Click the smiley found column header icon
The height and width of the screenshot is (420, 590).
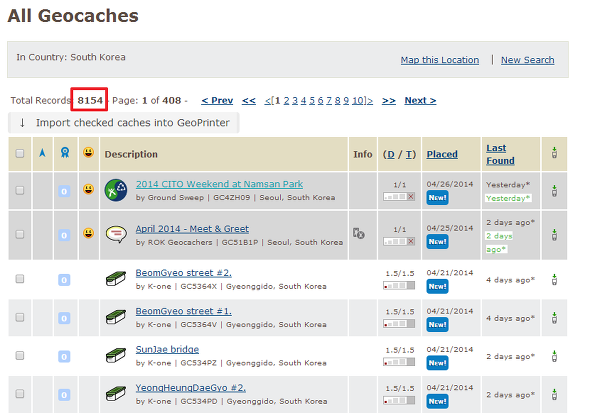pyautogui.click(x=88, y=152)
